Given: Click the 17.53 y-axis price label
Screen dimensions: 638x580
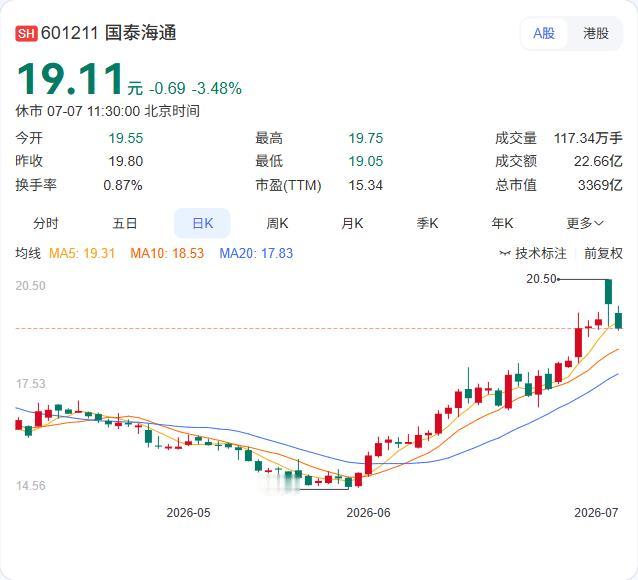Looking at the screenshot, I should (31, 384).
